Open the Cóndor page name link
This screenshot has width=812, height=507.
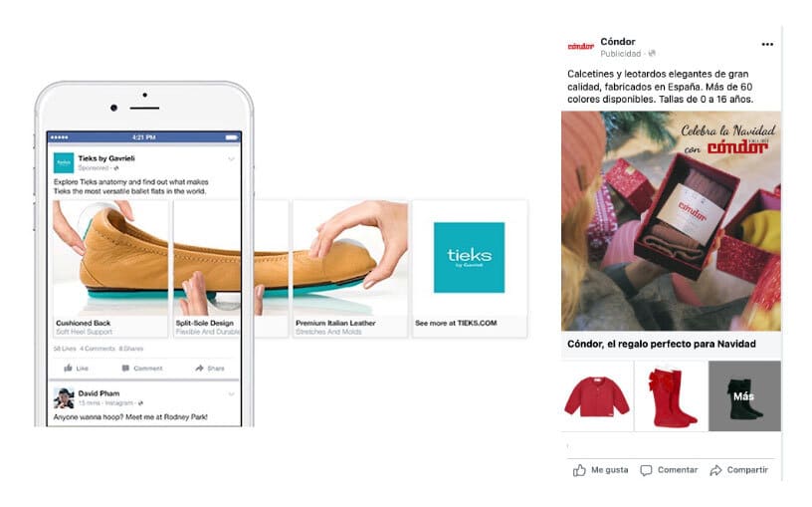click(618, 42)
